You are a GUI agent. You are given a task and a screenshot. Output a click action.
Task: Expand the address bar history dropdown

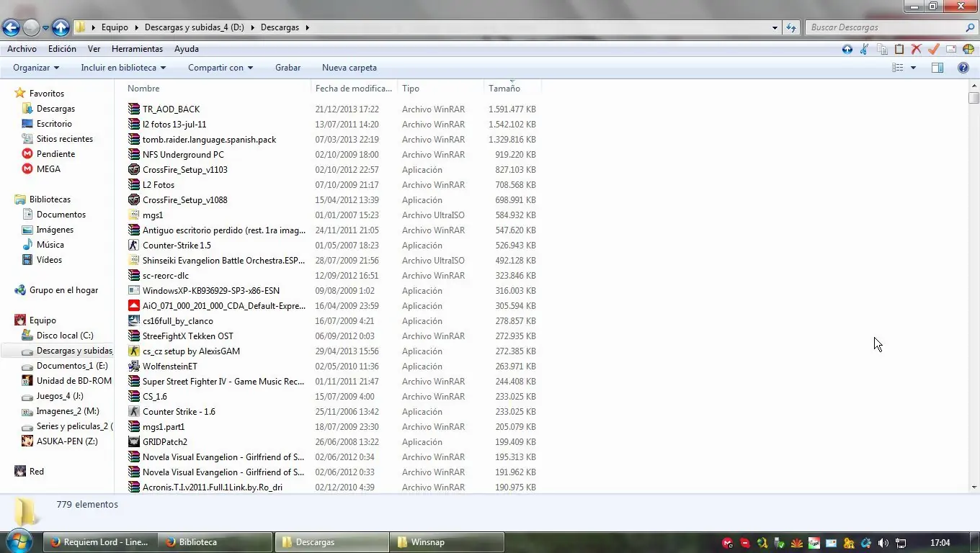click(775, 27)
